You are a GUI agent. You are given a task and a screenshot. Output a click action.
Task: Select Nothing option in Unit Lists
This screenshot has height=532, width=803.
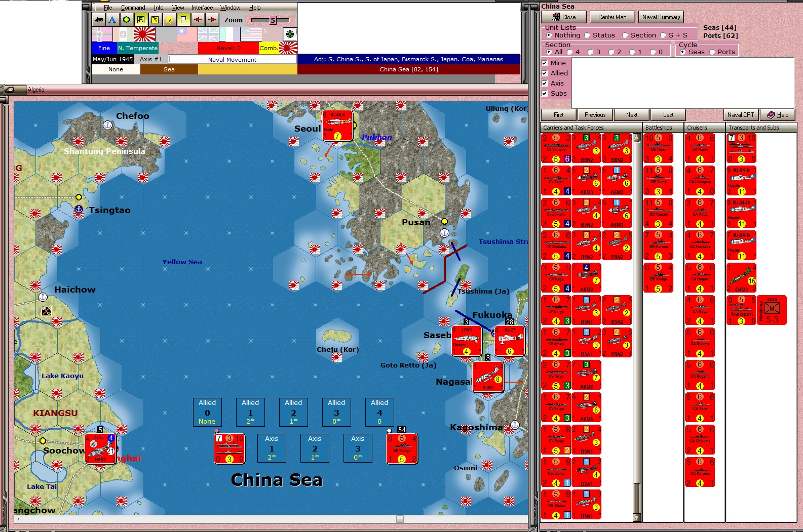[549, 35]
